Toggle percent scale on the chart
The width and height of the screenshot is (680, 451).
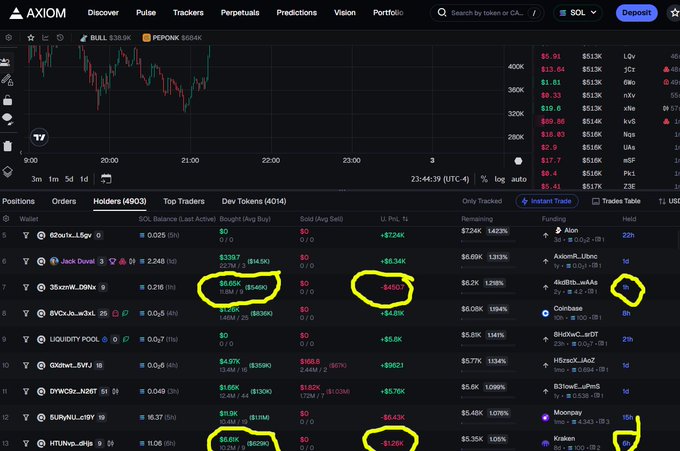[484, 179]
